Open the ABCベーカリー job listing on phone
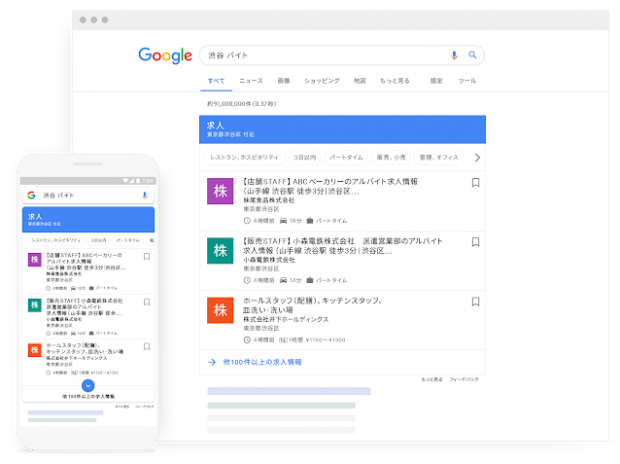Viewport: 620px width, 464px height. [x=86, y=261]
